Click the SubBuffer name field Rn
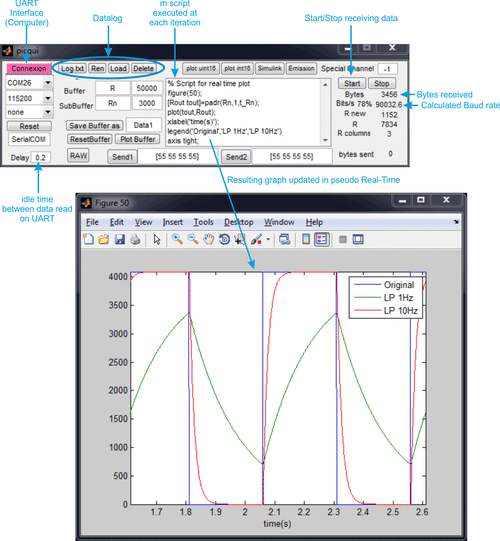Screen dimensions: 500x541 (112, 103)
